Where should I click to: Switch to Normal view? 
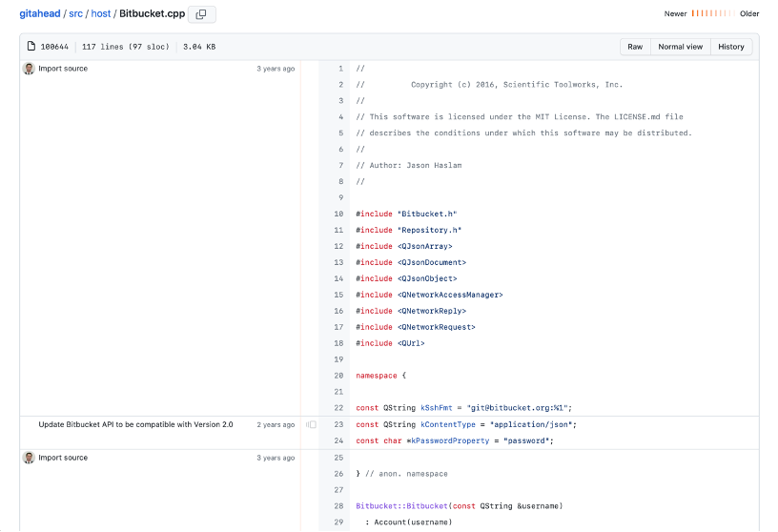click(680, 47)
